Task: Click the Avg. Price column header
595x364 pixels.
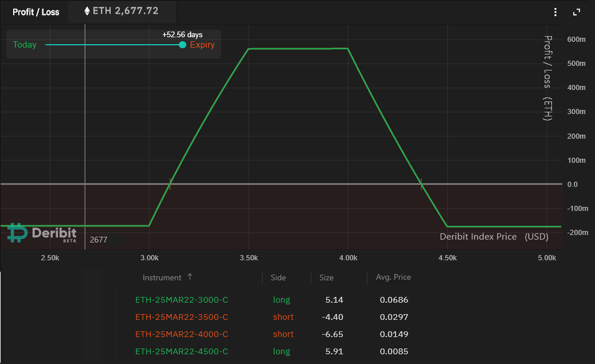Action: (x=393, y=277)
